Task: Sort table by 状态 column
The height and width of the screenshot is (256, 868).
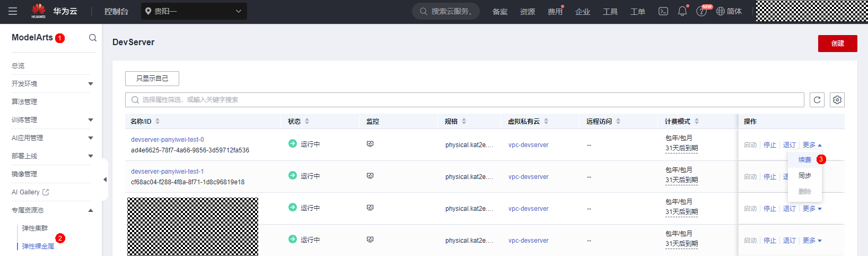Action: [x=307, y=122]
